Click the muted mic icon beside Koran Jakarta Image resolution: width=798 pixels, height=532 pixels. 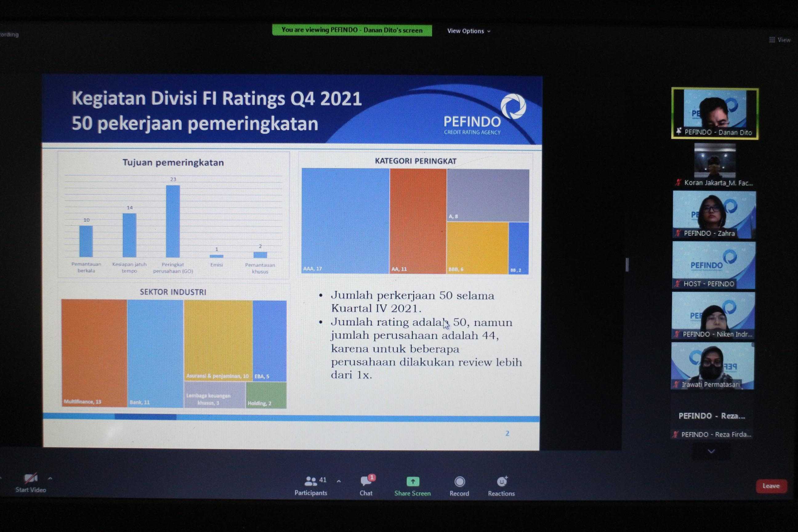[678, 183]
